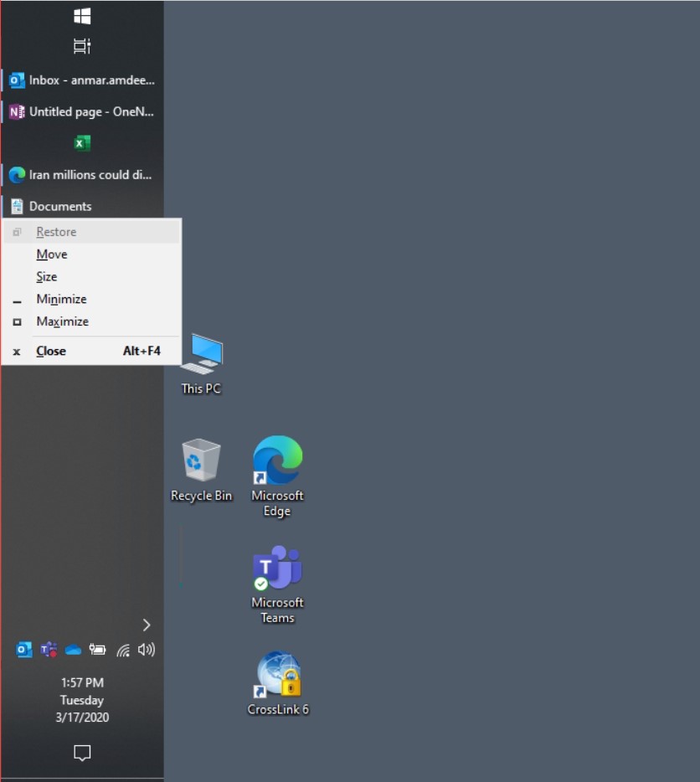Switch to Untitled page OneNote window
Image resolution: width=700 pixels, height=782 pixels.
(x=82, y=111)
